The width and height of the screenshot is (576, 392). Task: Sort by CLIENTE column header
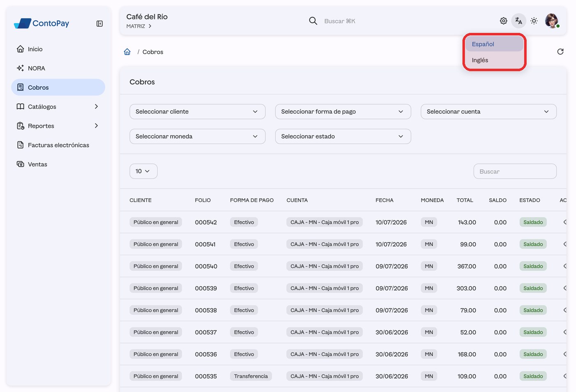(141, 200)
